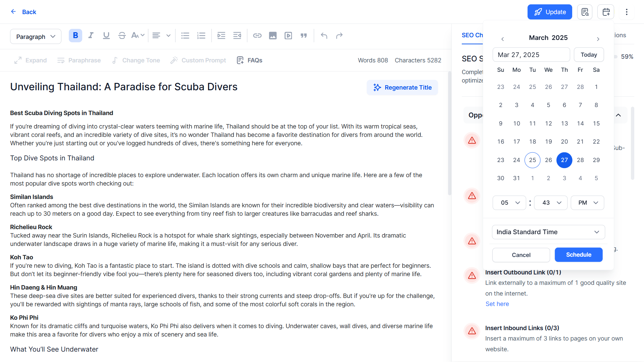Open the three-dot more options menu

pos(627,12)
